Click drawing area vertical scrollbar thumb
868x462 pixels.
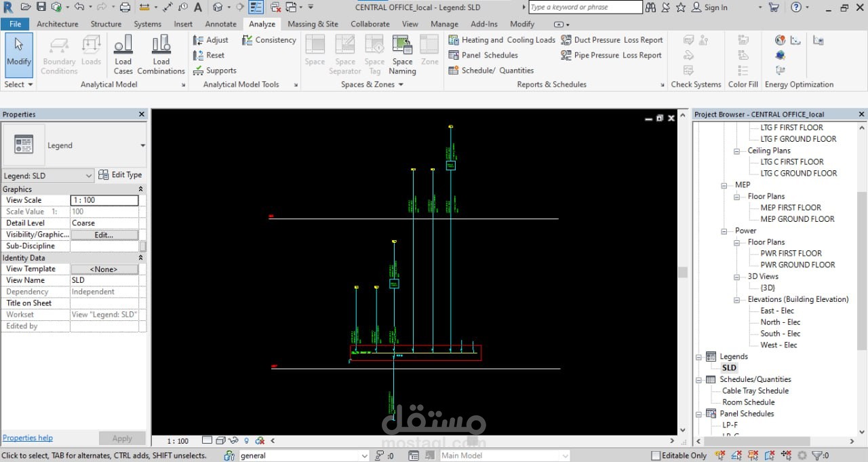click(683, 272)
